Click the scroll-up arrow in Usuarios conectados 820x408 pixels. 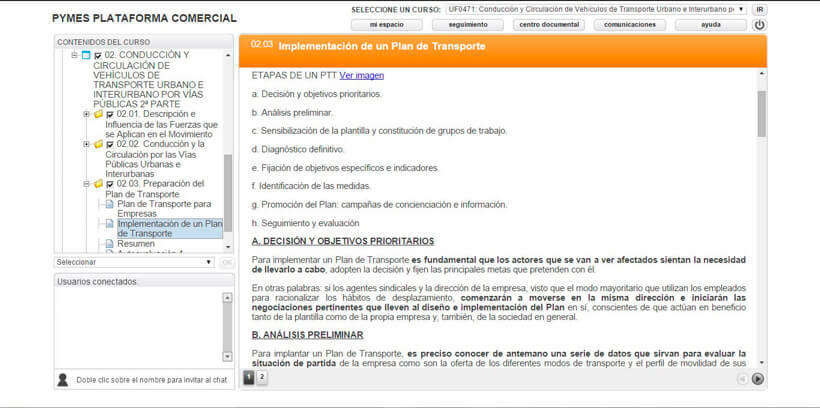click(227, 298)
